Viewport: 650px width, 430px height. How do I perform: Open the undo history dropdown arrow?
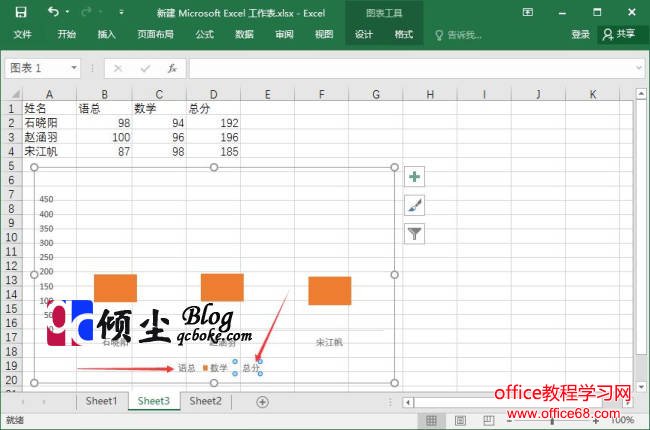point(67,12)
